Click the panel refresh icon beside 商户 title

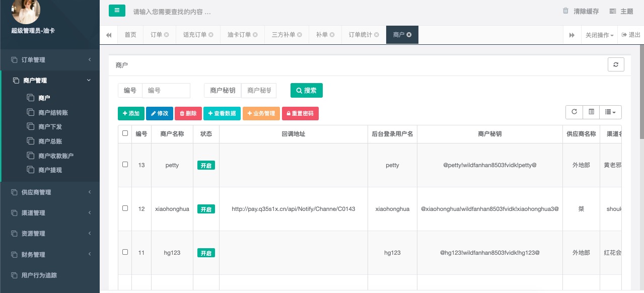[616, 65]
